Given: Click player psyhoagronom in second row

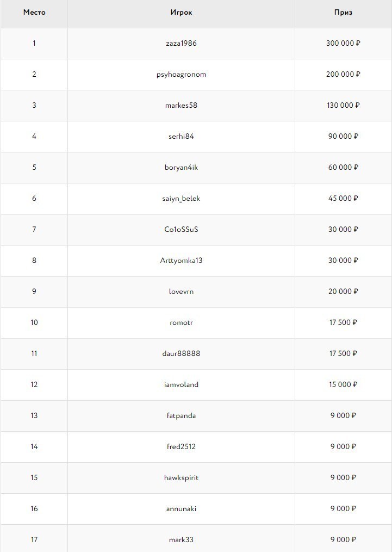Looking at the screenshot, I should point(181,74).
